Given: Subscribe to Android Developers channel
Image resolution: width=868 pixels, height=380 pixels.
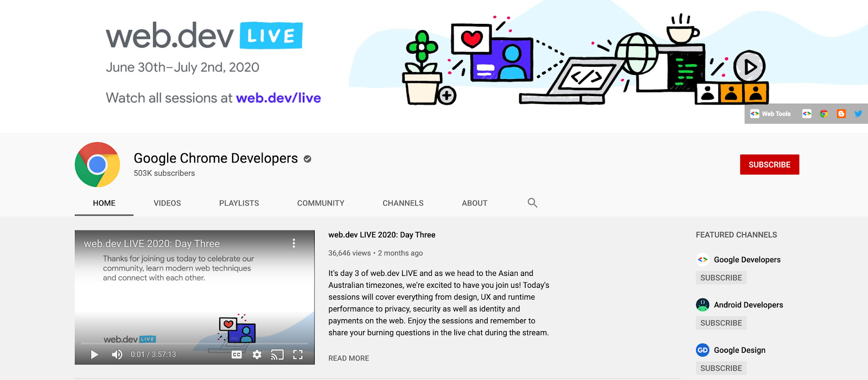Looking at the screenshot, I should [x=721, y=323].
